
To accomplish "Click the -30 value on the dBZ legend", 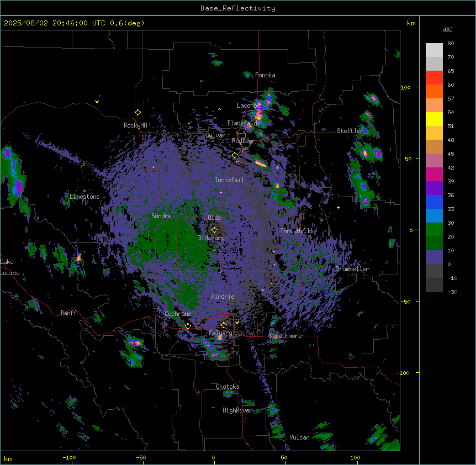I will click(x=452, y=292).
